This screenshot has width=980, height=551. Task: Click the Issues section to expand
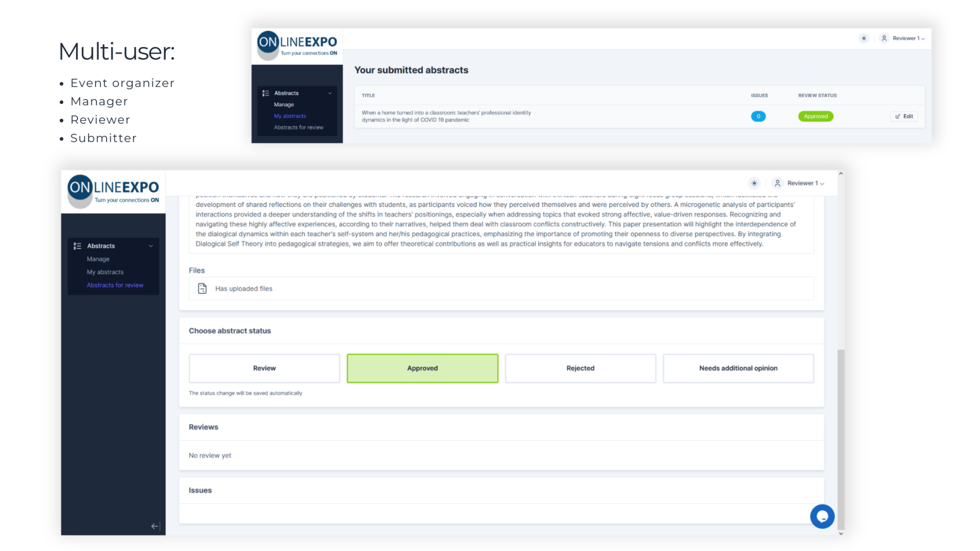[x=201, y=490]
